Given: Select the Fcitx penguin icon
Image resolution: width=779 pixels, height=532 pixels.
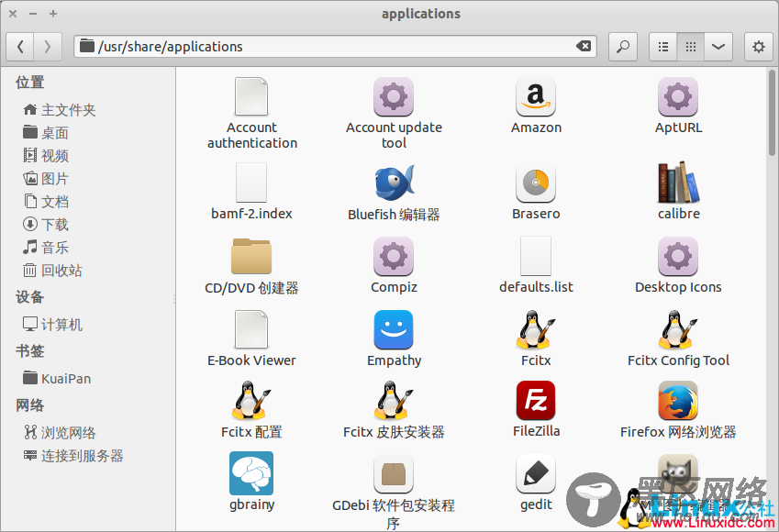Looking at the screenshot, I should [535, 329].
